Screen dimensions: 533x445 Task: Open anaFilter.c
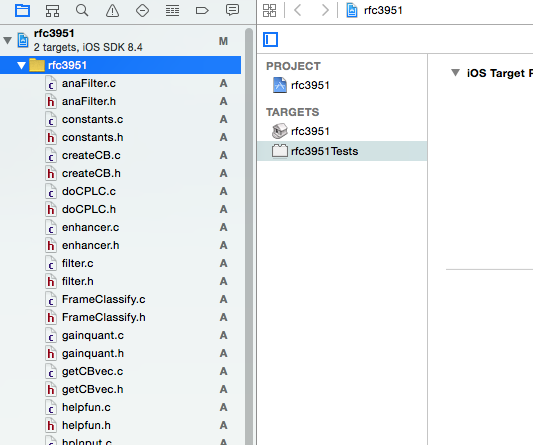(89, 83)
